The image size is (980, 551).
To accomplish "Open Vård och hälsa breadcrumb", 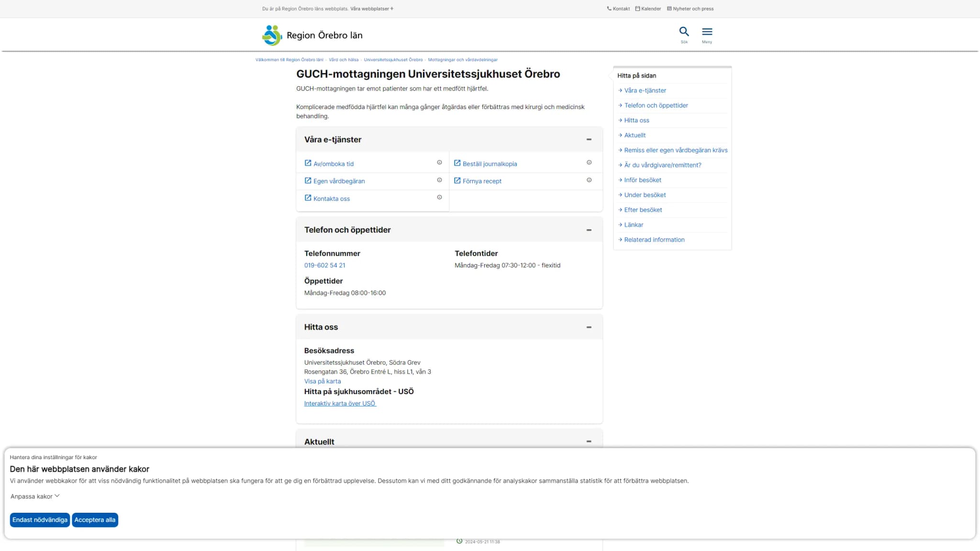I will pos(344,60).
